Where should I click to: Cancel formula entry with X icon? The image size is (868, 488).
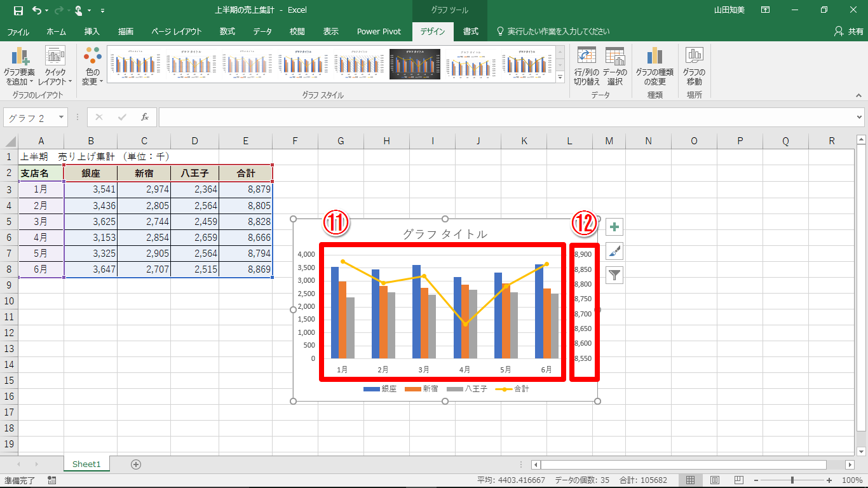99,117
